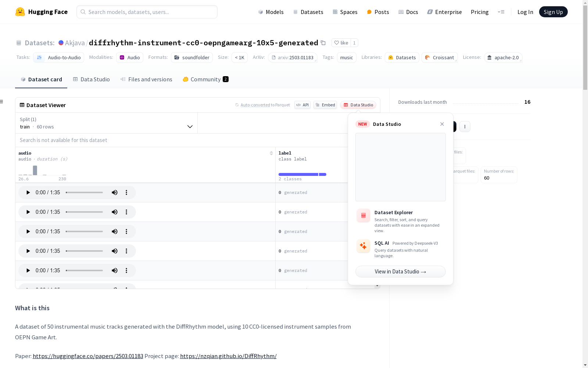The height and width of the screenshot is (368, 588).
Task: Open Posts in the top navigation
Action: pyautogui.click(x=378, y=12)
